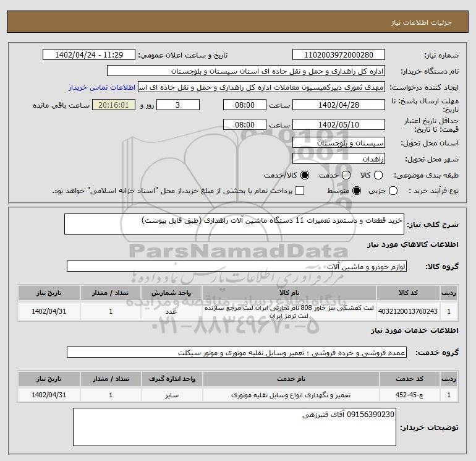This screenshot has width=476, height=461.
Task: Click the goods group field لوازم خودرو
Action: 237,267
